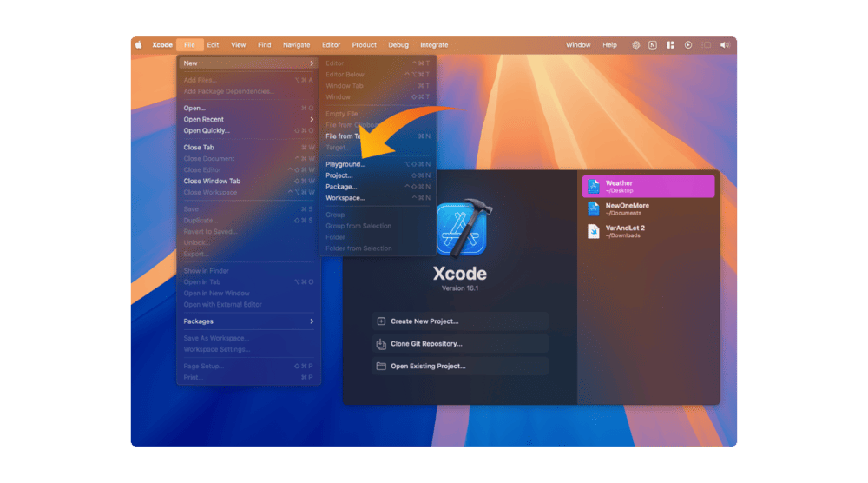Click Clone Git Repository... button
This screenshot has height=483, width=868.
pyautogui.click(x=460, y=343)
